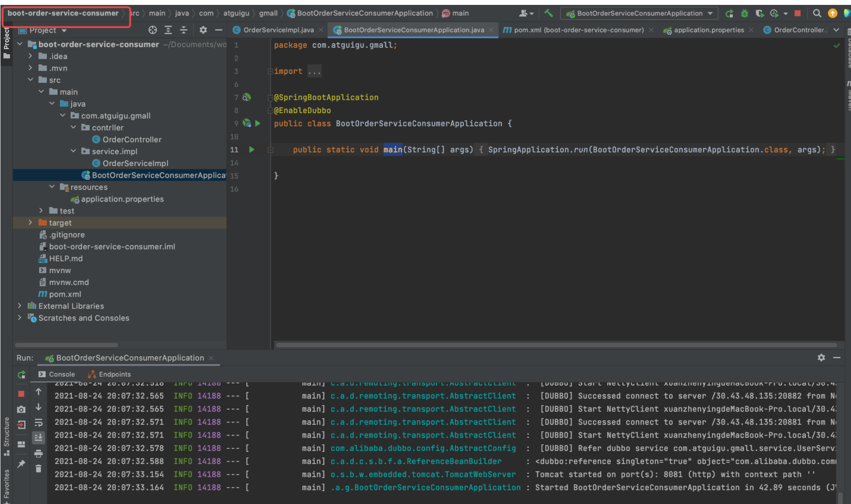Click the atguigu breadcrumb in navigation bar
Image resolution: width=851 pixels, height=504 pixels.
(236, 13)
